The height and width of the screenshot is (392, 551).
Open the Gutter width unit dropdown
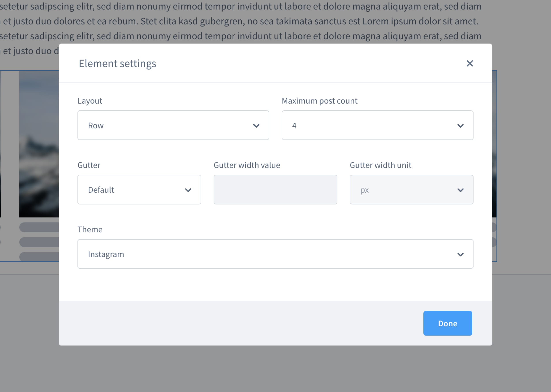pyautogui.click(x=411, y=189)
